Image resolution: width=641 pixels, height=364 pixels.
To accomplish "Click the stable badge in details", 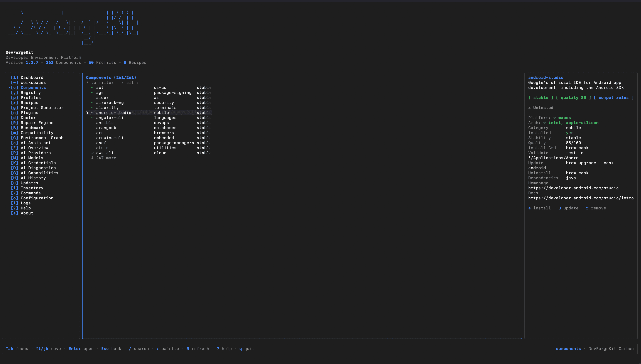I will click(x=541, y=98).
